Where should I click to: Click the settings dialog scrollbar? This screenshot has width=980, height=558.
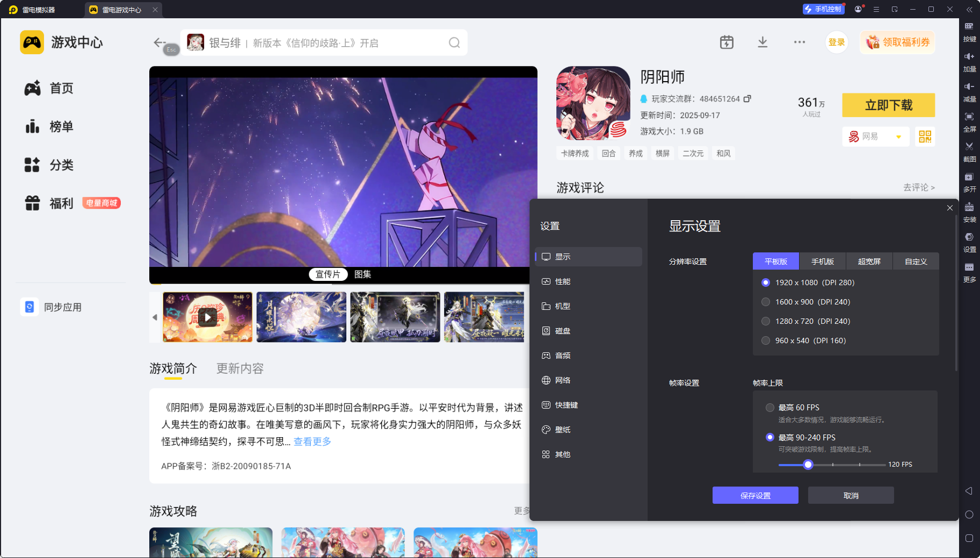[x=956, y=293]
